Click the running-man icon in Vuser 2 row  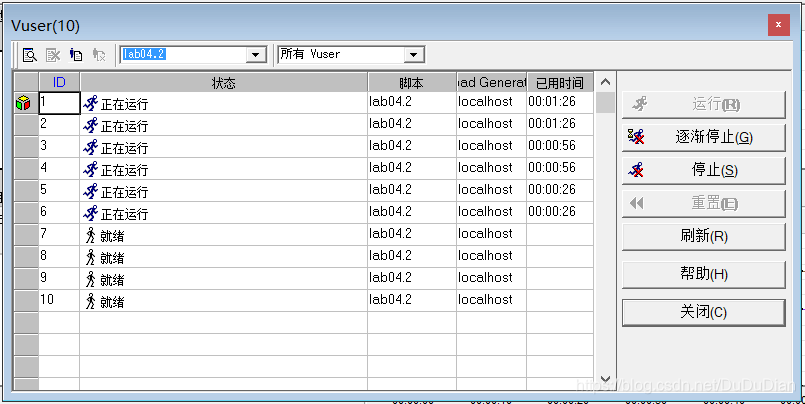click(x=90, y=125)
